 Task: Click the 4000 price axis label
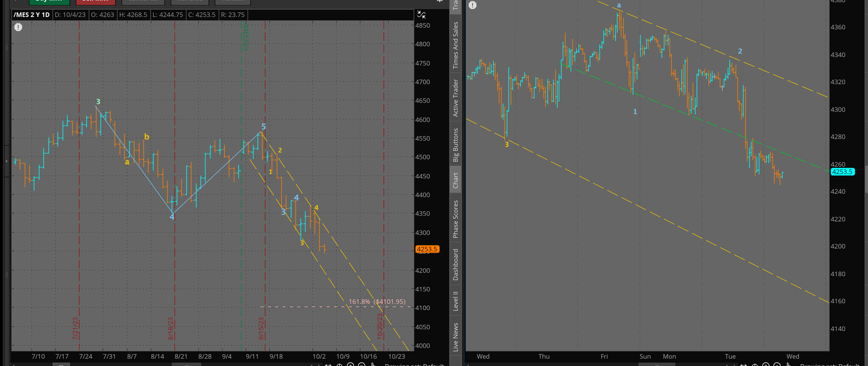pyautogui.click(x=422, y=345)
